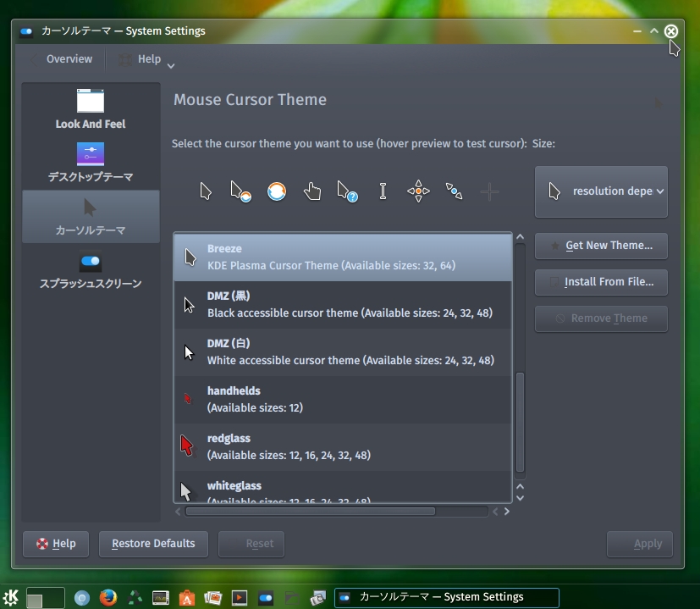Test the help arrow cursor preview

[x=347, y=191]
